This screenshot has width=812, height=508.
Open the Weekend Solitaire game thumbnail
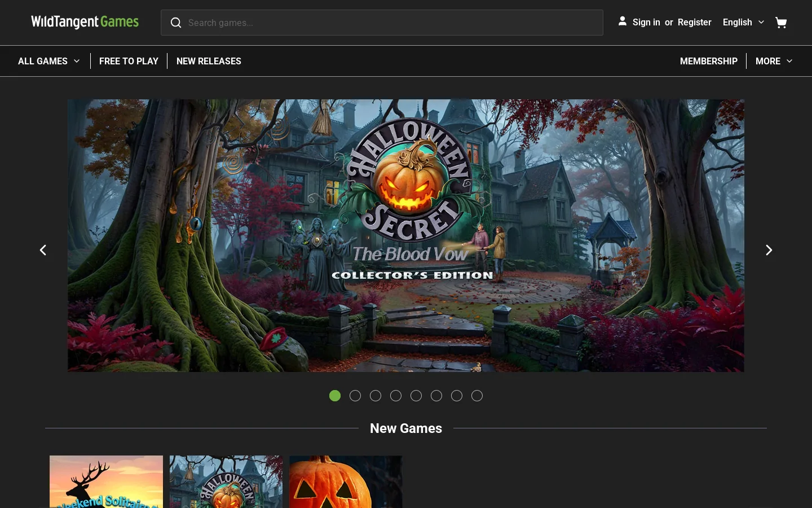pos(106,481)
